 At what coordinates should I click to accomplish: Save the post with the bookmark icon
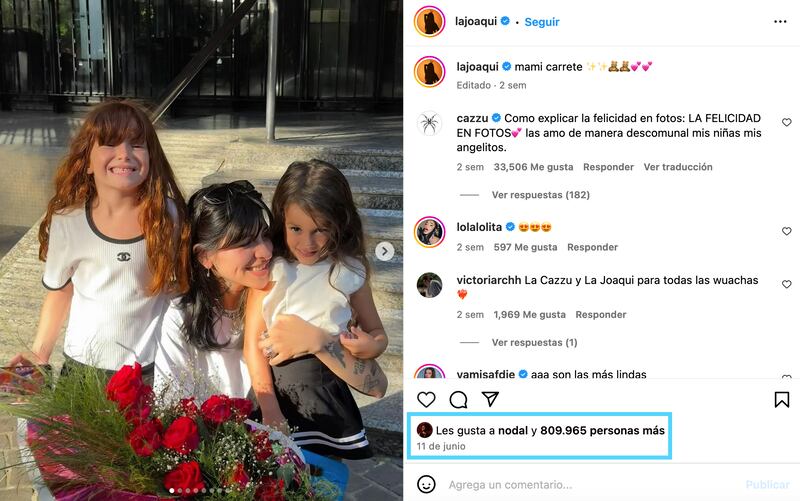point(781,399)
